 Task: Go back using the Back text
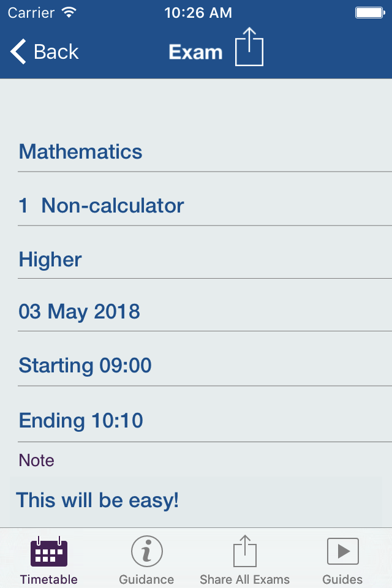coord(56,52)
